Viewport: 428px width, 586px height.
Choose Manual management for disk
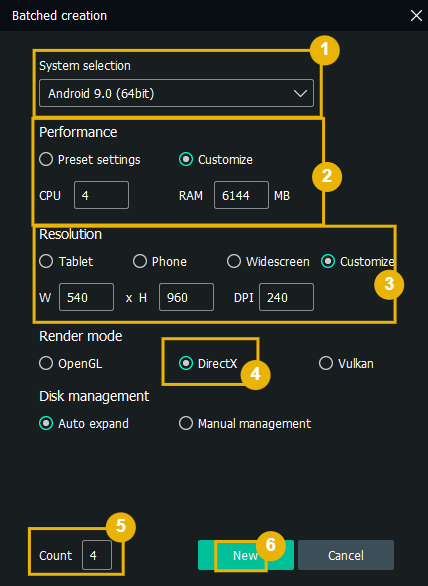coord(245,423)
